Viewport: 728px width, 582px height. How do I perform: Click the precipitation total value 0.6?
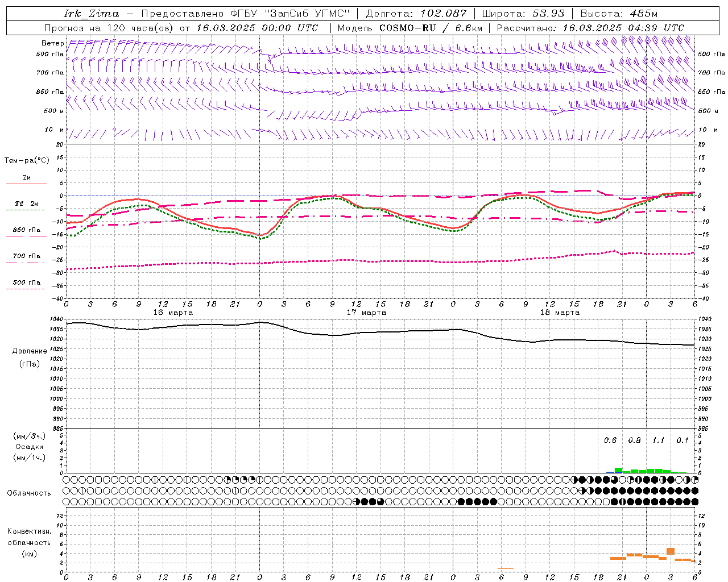click(x=610, y=440)
